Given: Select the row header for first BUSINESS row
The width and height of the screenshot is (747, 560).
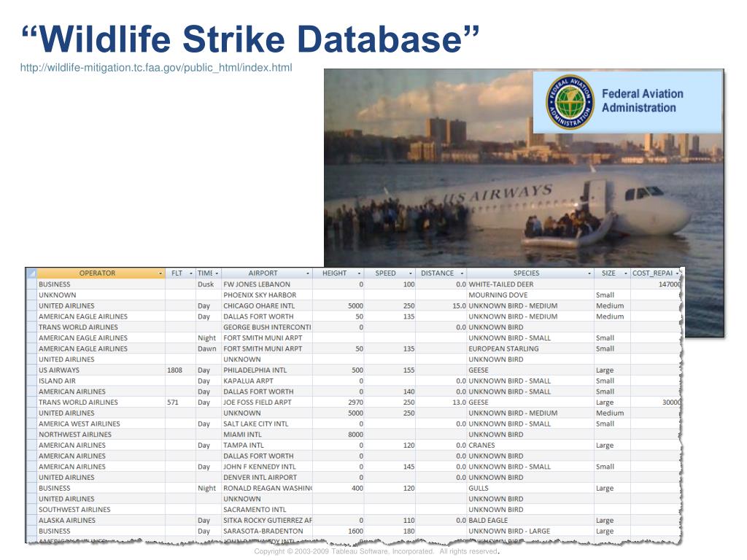Looking at the screenshot, I should (31, 284).
